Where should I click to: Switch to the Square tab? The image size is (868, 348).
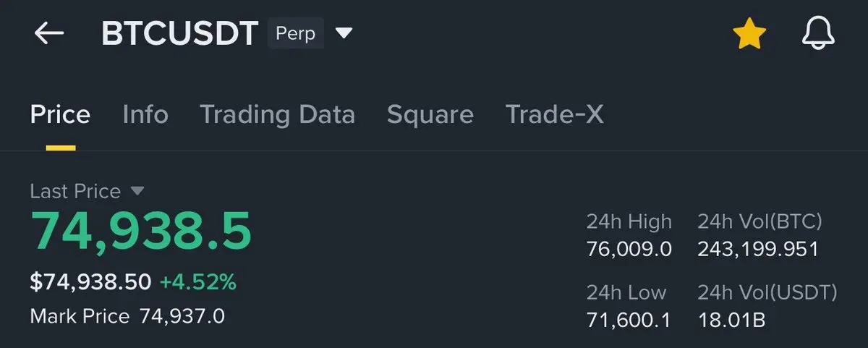[x=430, y=114]
